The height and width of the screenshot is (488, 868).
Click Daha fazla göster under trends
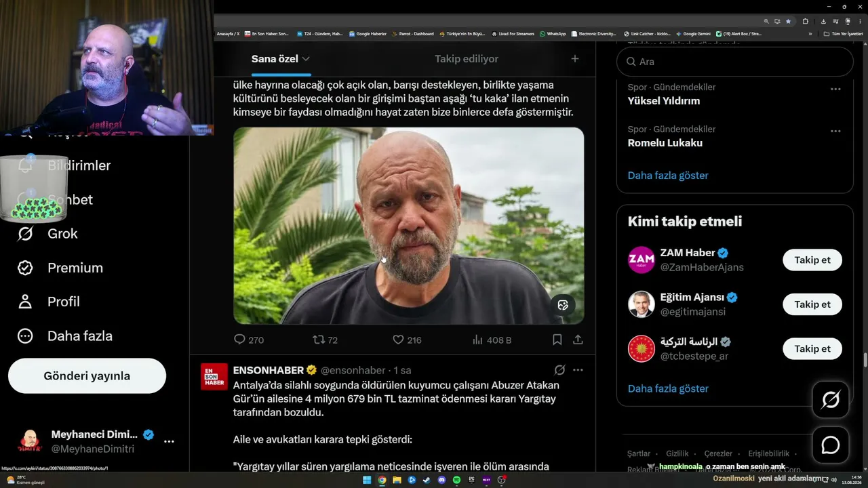click(668, 176)
